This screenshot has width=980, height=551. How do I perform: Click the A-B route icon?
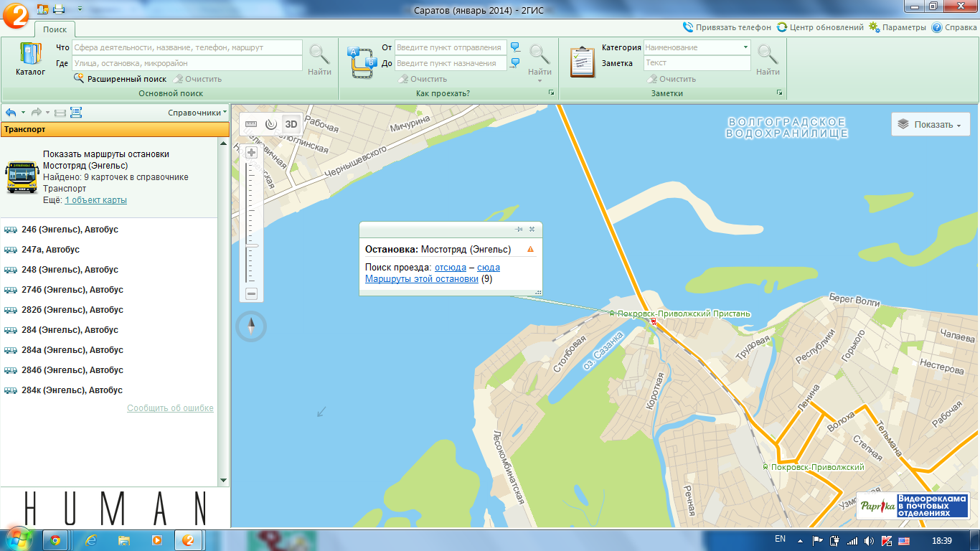coord(362,62)
